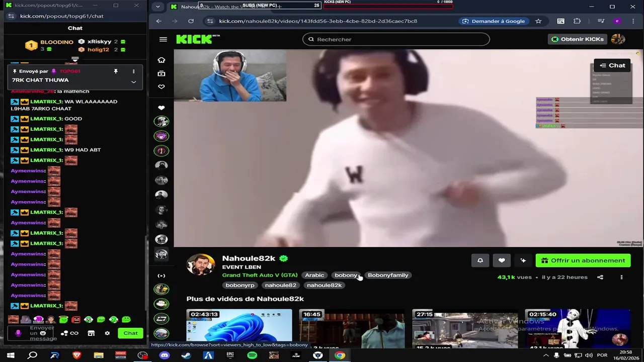Open the 16:45 video thumbnail
644x362 pixels.
[x=352, y=329]
